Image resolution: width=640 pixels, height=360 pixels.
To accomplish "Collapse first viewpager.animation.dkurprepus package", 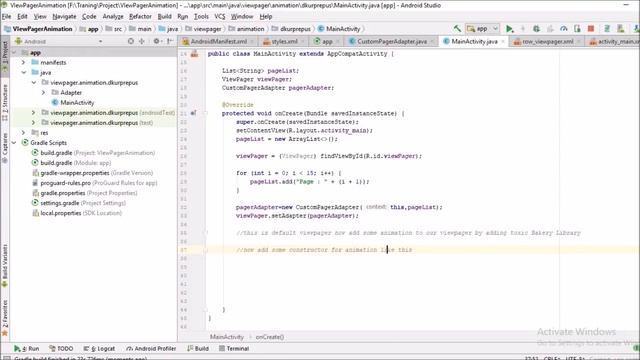I will click(33, 82).
